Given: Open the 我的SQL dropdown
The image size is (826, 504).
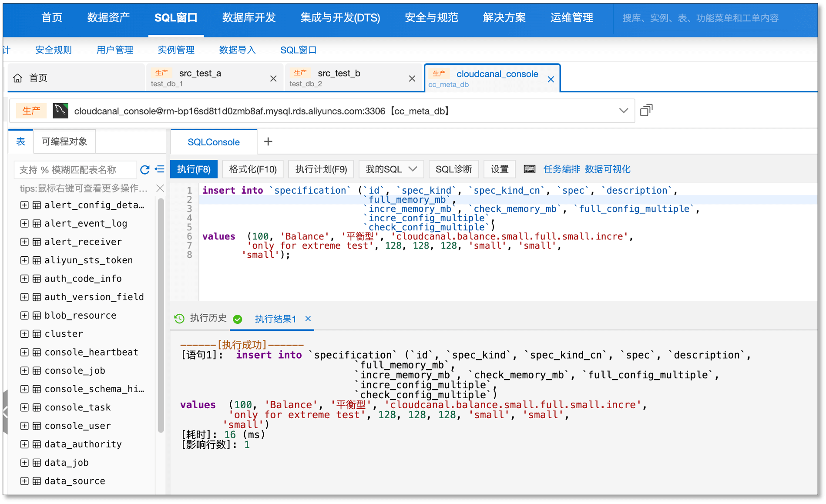Looking at the screenshot, I should (390, 169).
